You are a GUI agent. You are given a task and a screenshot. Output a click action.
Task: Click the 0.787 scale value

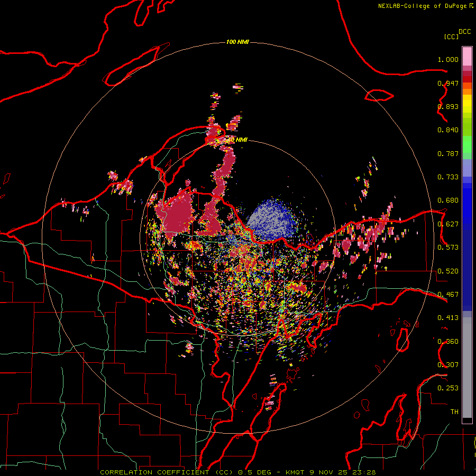[x=448, y=153]
